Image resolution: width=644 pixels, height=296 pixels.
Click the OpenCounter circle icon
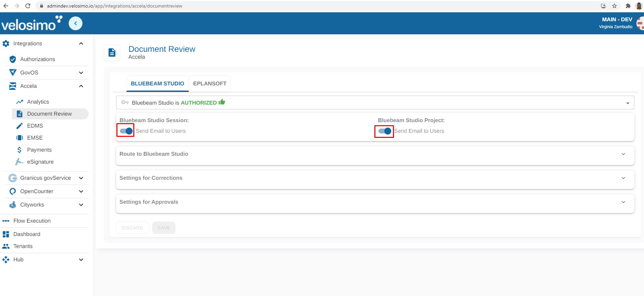(x=13, y=191)
